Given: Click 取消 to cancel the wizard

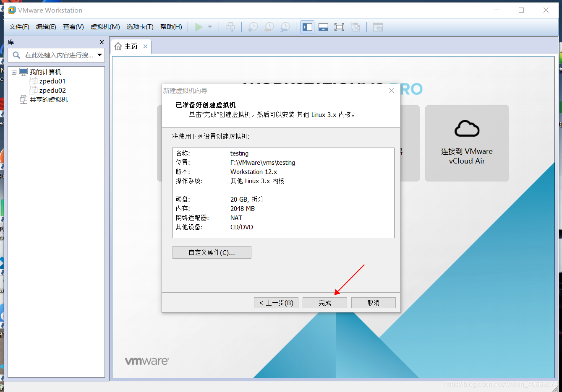Looking at the screenshot, I should click(x=374, y=303).
